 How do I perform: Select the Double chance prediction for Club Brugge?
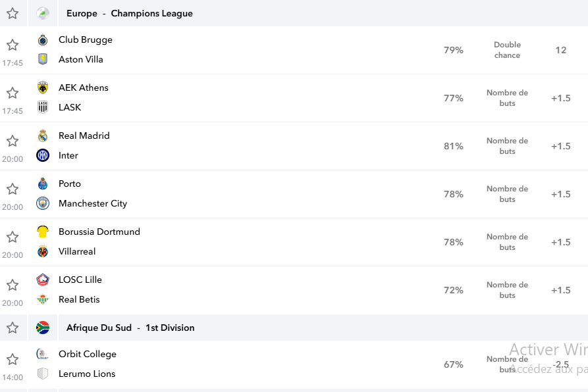pyautogui.click(x=507, y=50)
